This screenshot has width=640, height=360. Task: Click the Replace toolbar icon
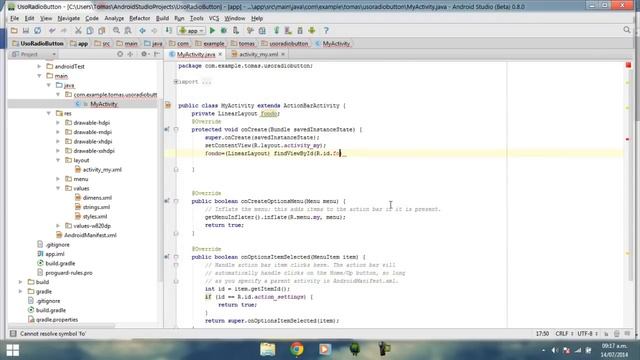128,31
